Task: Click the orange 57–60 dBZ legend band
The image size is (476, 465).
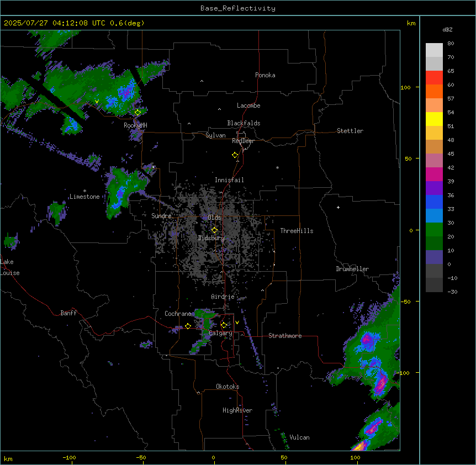Action: tap(434, 91)
